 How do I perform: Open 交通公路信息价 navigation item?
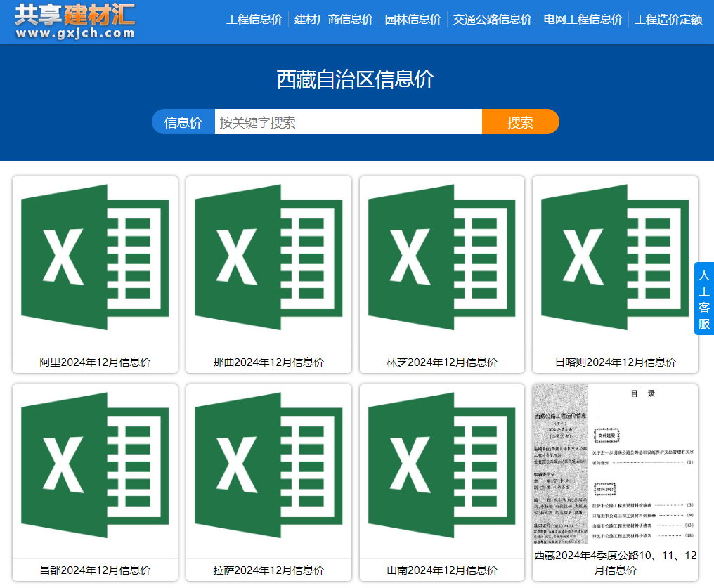tap(492, 20)
